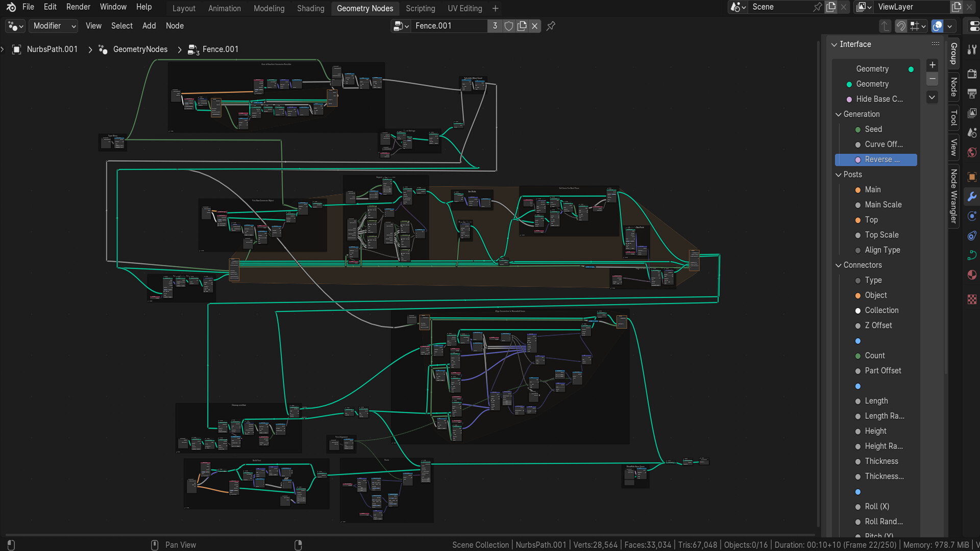Image resolution: width=980 pixels, height=551 pixels.
Task: Toggle fake user shield for Fence.001
Action: point(509,26)
